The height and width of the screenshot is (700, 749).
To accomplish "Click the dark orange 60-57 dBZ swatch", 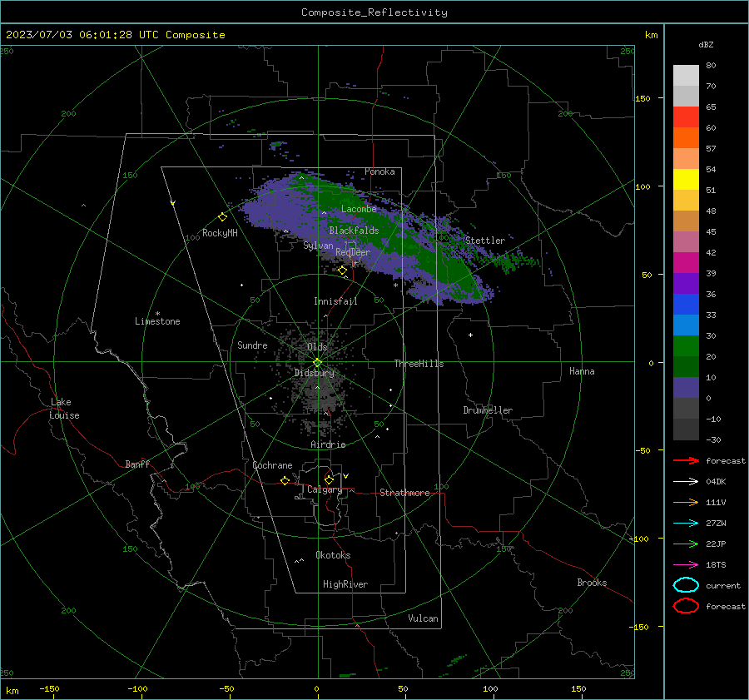I will [686, 137].
